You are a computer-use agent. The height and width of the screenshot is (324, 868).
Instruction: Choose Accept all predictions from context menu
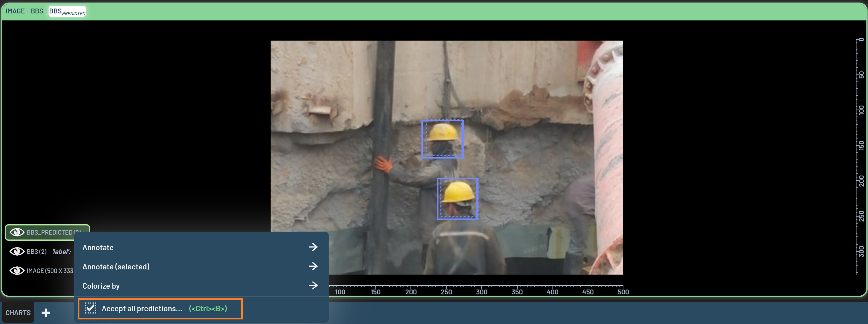click(x=141, y=308)
